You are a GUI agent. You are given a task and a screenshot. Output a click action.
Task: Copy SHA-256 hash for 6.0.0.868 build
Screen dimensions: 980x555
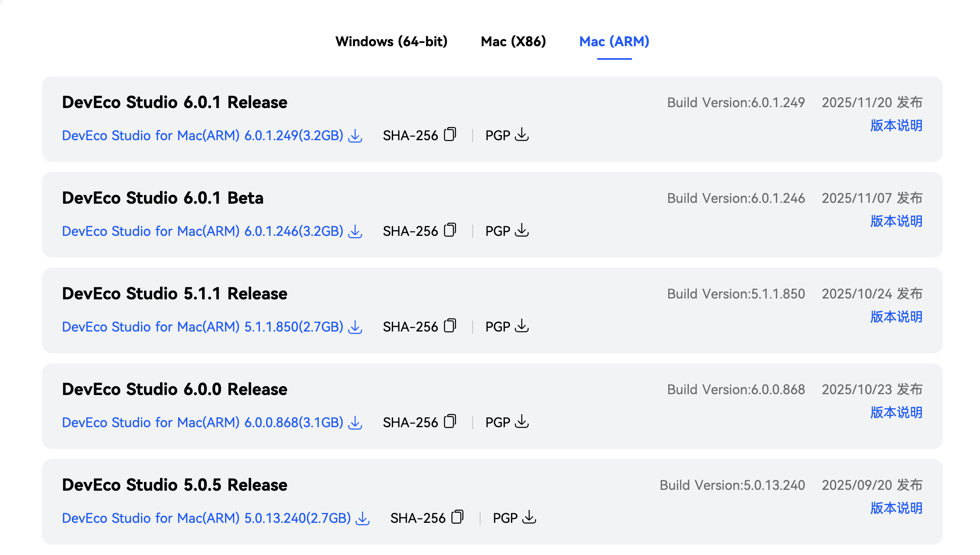point(450,422)
